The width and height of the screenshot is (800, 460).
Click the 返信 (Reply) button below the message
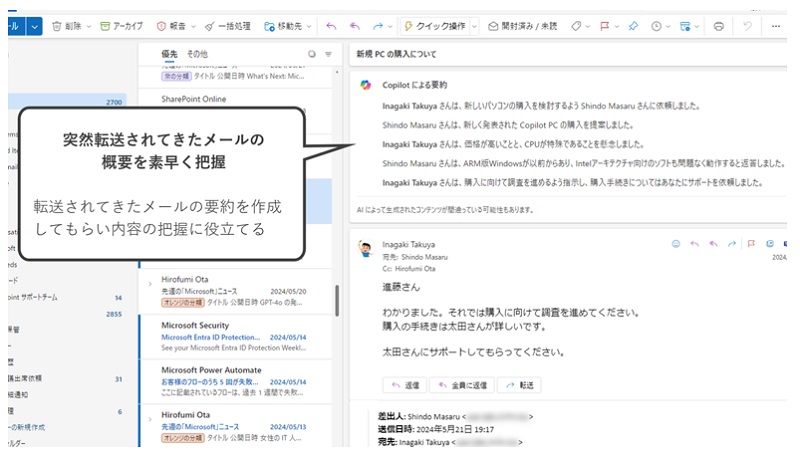pyautogui.click(x=405, y=385)
